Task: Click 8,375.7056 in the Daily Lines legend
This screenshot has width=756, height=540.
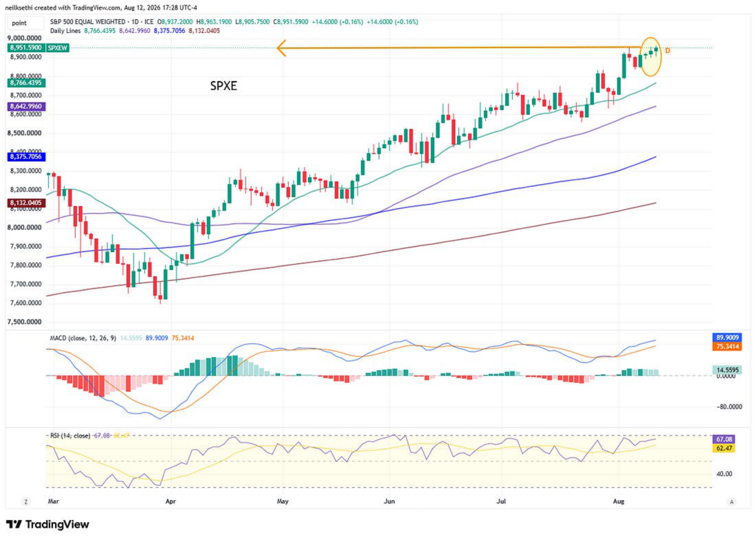Action: pyautogui.click(x=170, y=31)
